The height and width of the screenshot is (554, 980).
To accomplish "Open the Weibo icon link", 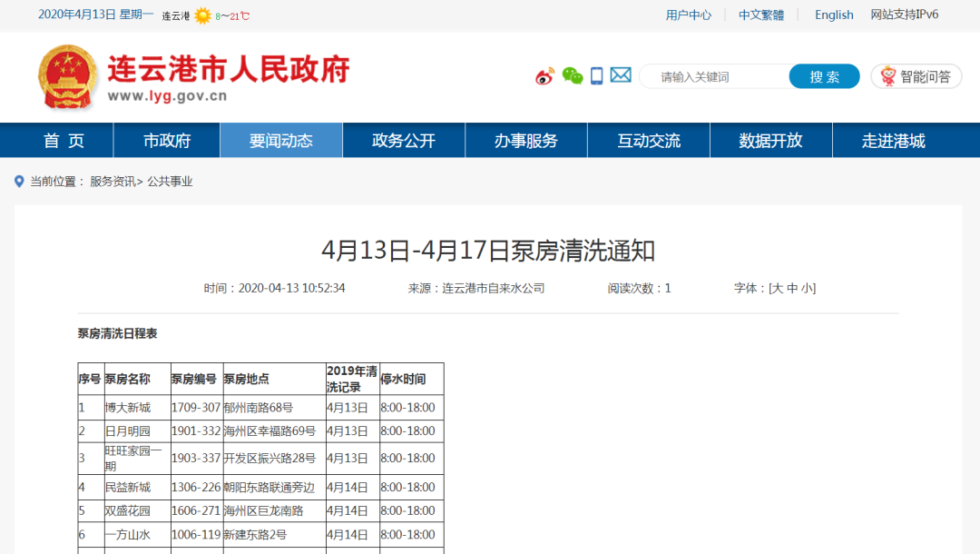I will tap(545, 76).
